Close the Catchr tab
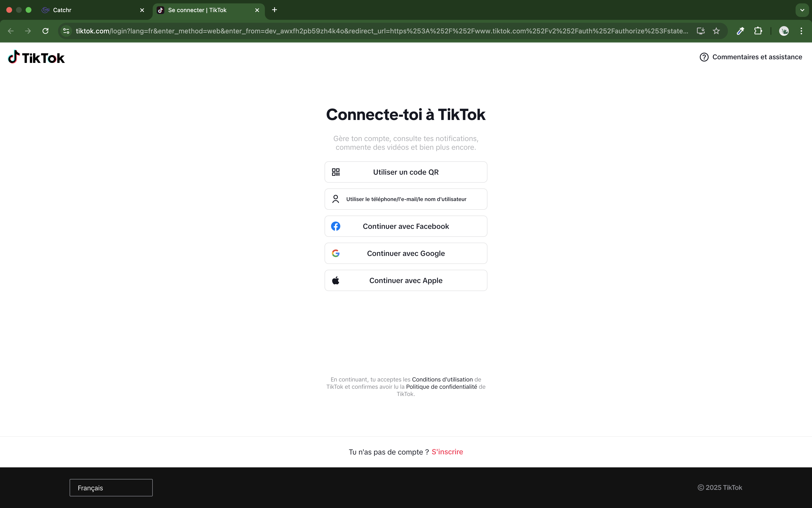Viewport: 812px width, 508px height. [142, 10]
